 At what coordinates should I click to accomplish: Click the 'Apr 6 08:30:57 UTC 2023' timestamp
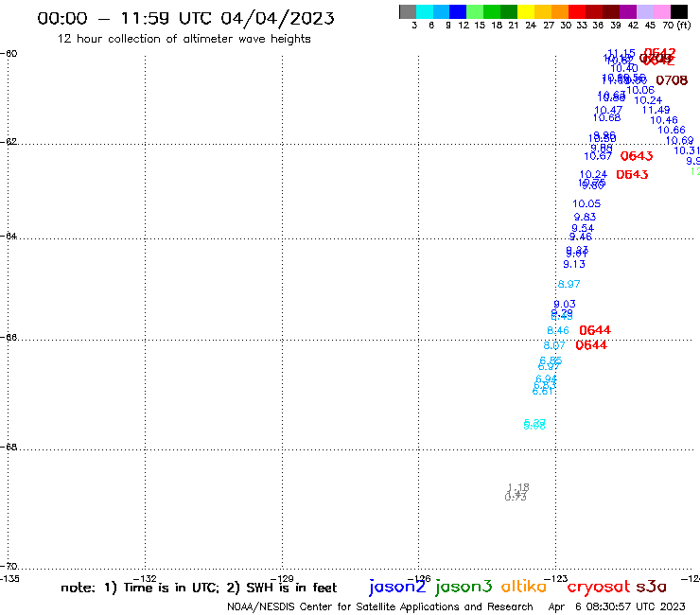coord(617,606)
